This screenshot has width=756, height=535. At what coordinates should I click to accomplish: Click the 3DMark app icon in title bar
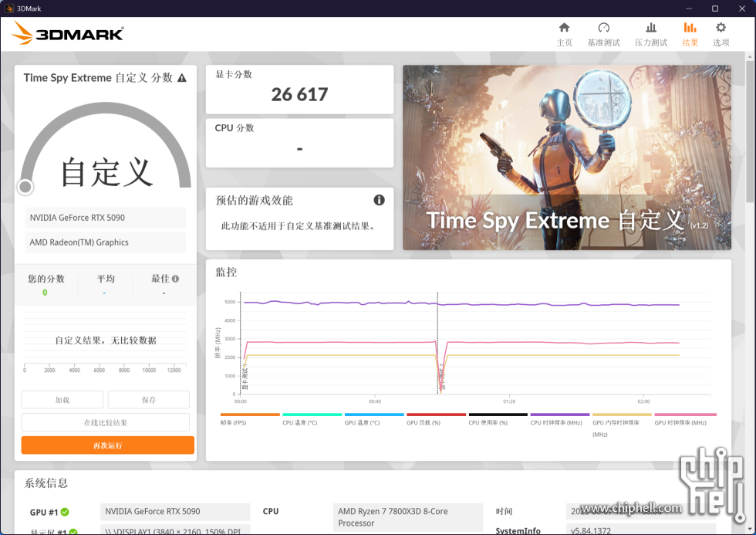8,8
